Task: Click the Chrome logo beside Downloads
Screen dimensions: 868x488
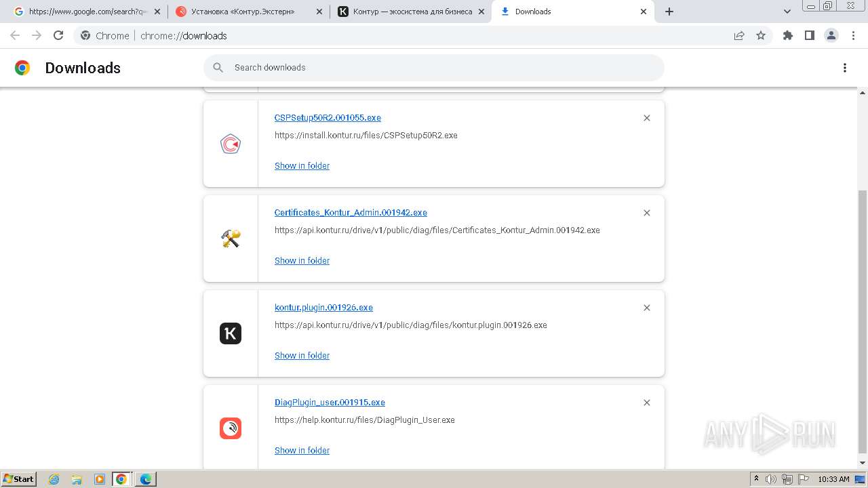Action: 22,68
